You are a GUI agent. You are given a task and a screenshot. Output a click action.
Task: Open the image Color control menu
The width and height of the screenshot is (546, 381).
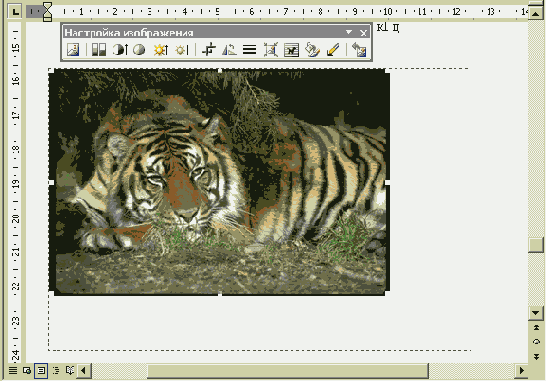tap(99, 50)
